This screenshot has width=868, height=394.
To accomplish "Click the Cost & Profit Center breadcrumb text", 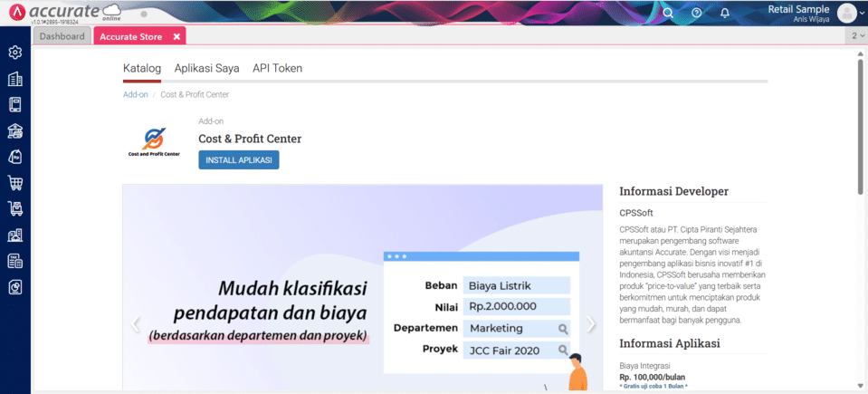I will [195, 95].
